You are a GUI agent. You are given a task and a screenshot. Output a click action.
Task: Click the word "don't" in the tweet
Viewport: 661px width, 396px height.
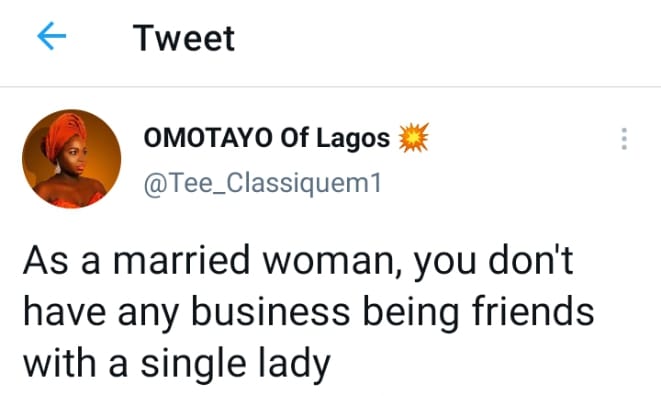530,260
